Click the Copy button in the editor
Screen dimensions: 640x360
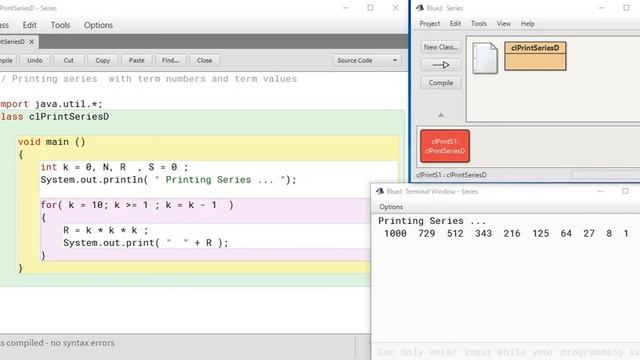point(102,60)
